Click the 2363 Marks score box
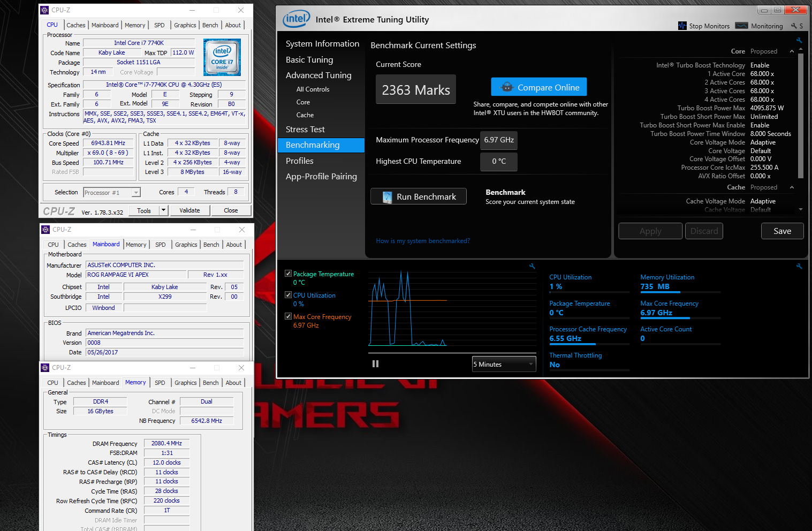 click(416, 89)
